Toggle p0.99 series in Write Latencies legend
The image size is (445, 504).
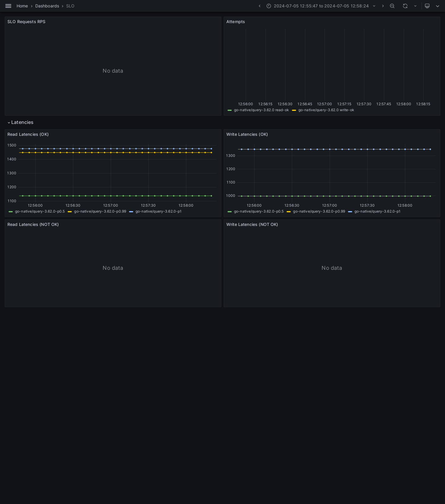tap(319, 211)
